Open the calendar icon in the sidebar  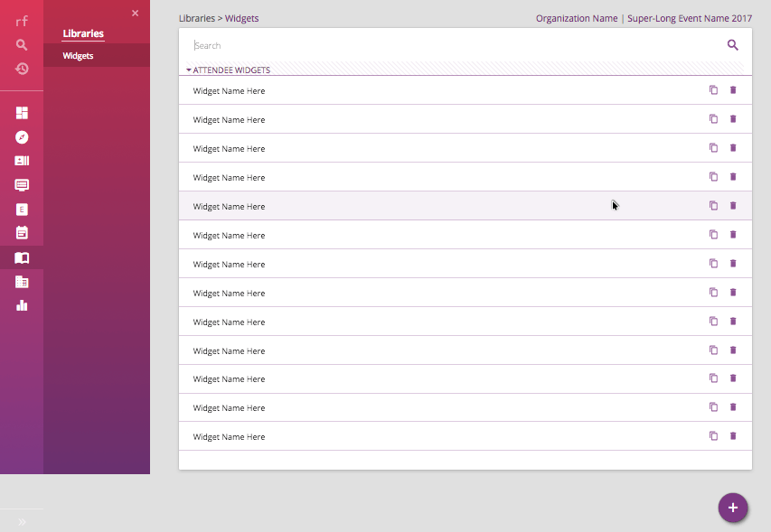[x=22, y=232]
